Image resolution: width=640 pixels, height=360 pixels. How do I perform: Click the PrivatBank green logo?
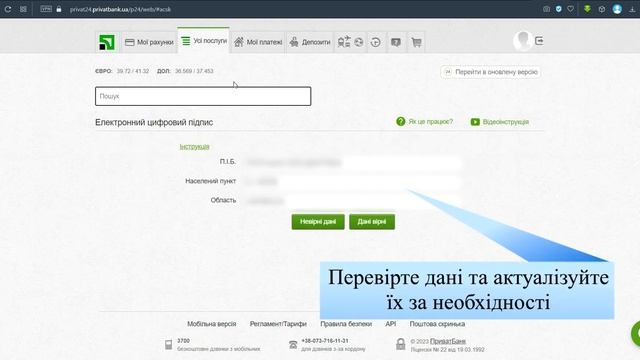[107, 42]
